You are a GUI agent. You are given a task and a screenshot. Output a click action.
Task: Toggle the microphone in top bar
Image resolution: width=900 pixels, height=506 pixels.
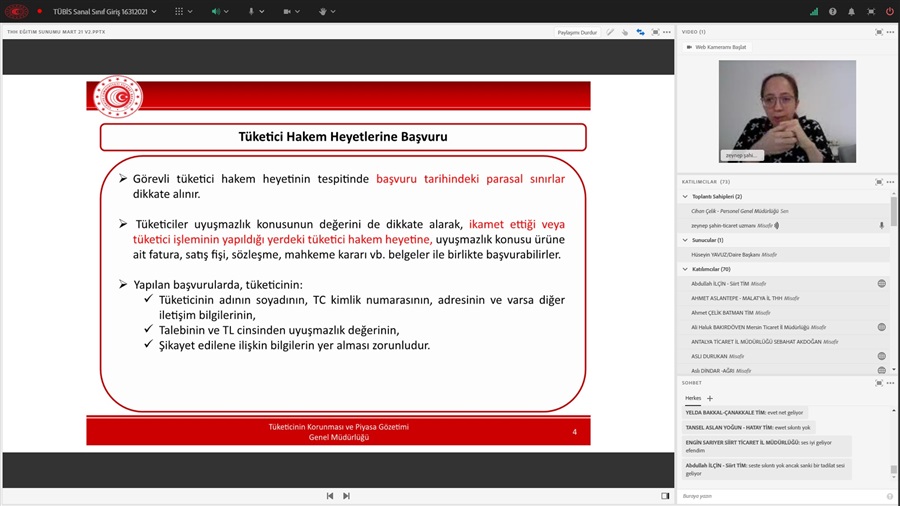tap(251, 11)
